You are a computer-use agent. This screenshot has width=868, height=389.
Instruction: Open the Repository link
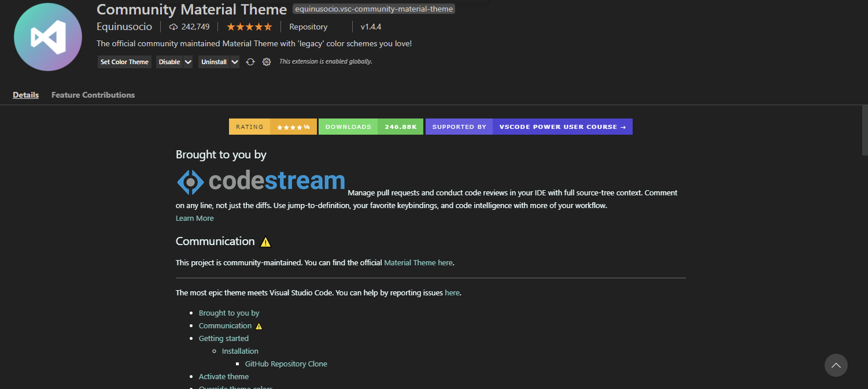coord(308,27)
